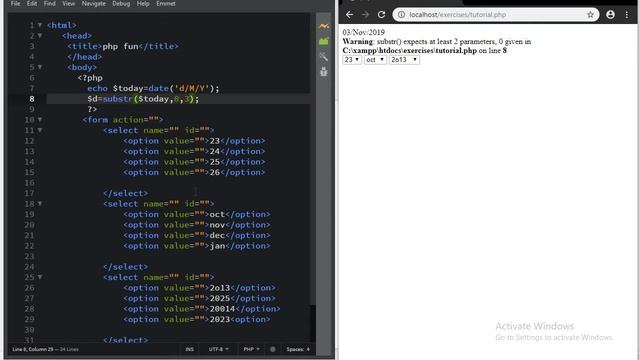Collapse the select block at line 11

(40, 130)
